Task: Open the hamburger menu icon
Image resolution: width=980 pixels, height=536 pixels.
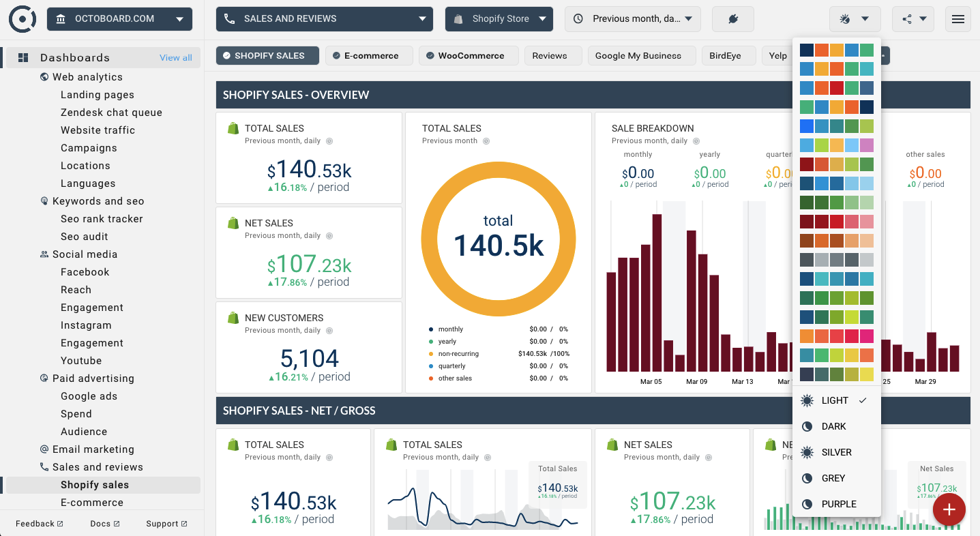Action: [957, 19]
